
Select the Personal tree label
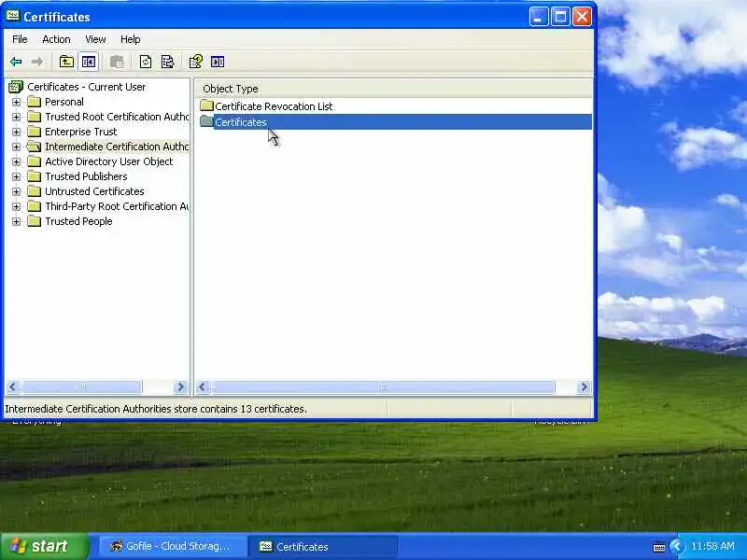63,102
